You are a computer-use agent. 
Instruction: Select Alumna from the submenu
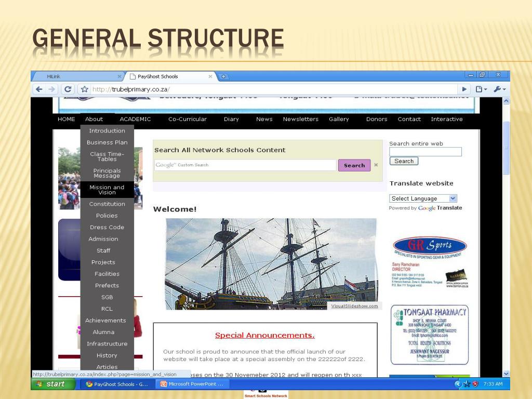coord(103,332)
